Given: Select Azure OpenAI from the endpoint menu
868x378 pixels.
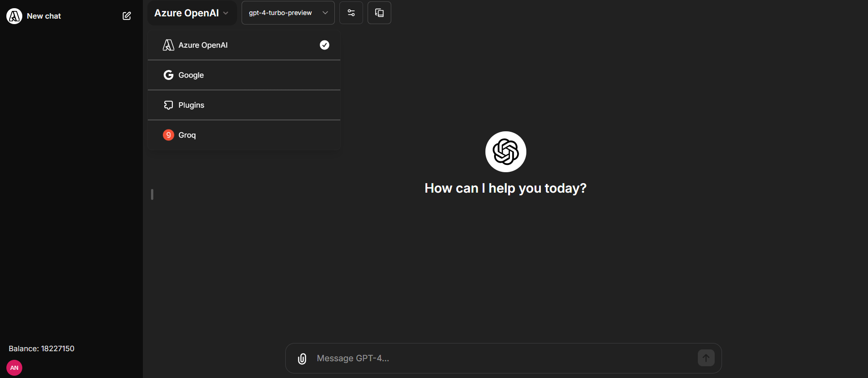Looking at the screenshot, I should pyautogui.click(x=244, y=45).
